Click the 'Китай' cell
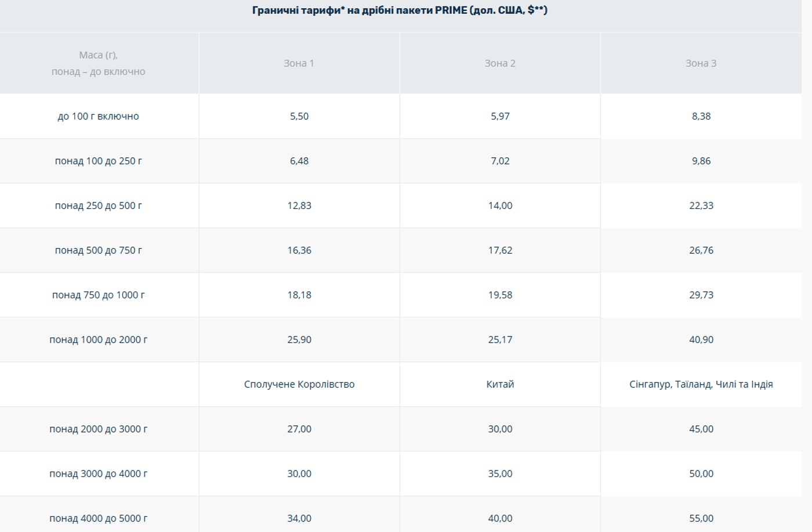 coord(500,384)
